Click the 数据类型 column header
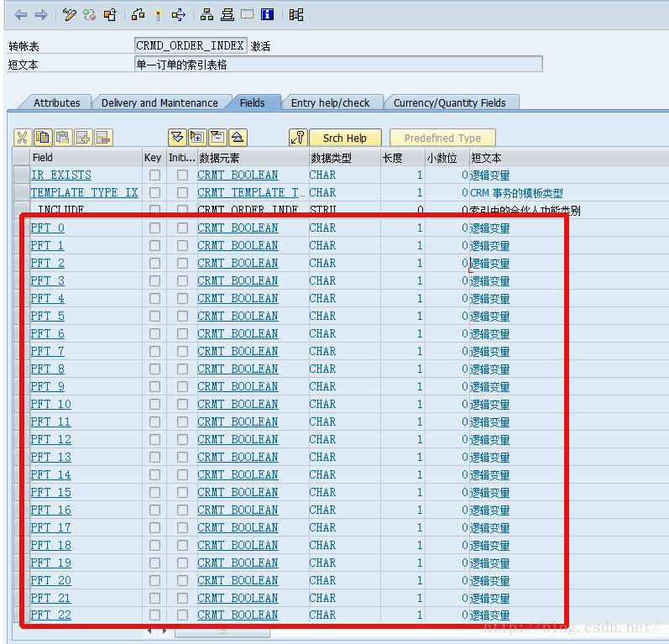669x644 pixels. [x=345, y=158]
